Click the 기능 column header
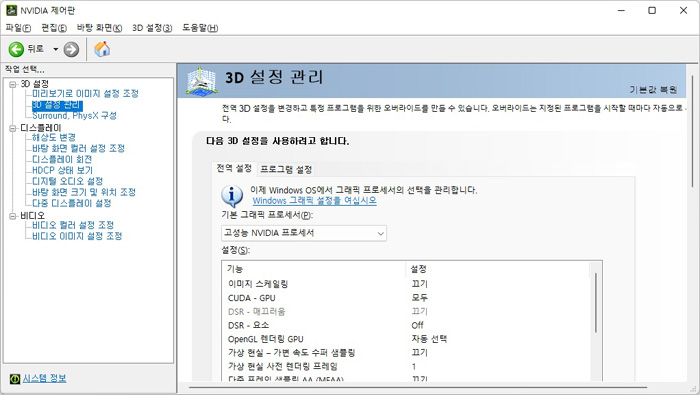700x395 pixels. click(313, 269)
